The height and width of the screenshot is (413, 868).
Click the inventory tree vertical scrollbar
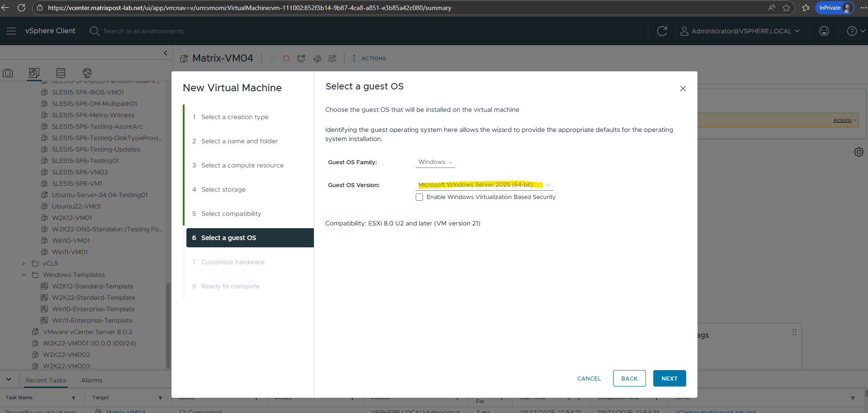click(x=168, y=325)
